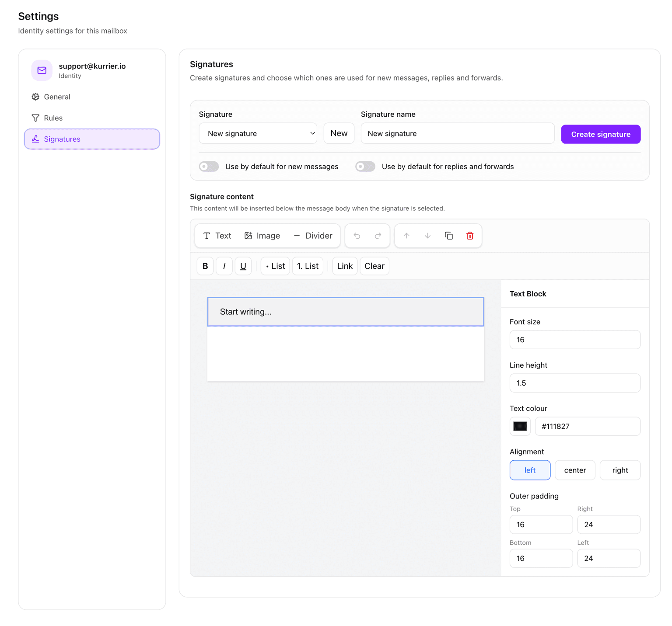
Task: Click the Create signature button
Action: click(x=601, y=134)
